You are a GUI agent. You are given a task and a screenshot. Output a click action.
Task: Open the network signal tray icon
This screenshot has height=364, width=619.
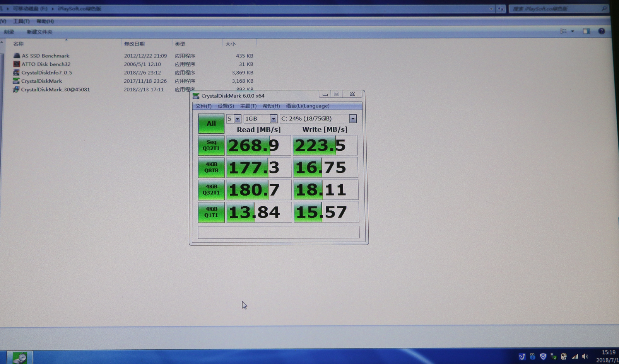(x=575, y=357)
